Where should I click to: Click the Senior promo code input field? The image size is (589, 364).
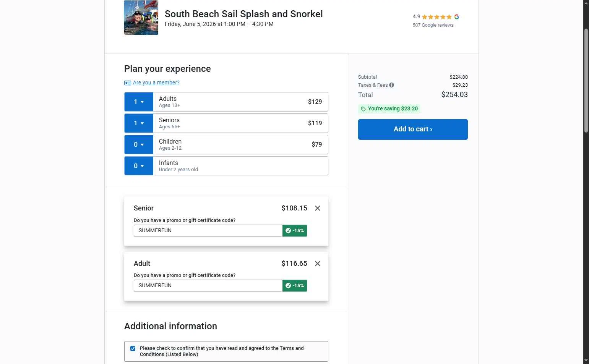click(x=208, y=231)
